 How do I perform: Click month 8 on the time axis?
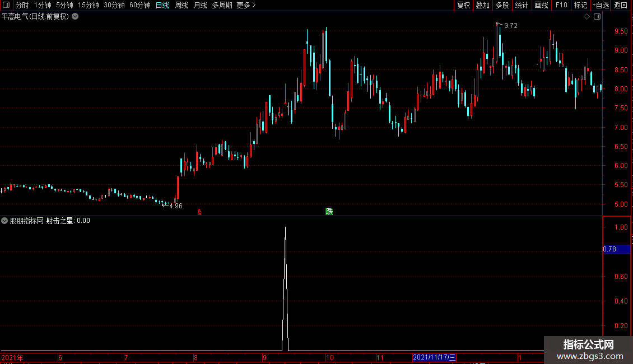tap(196, 357)
